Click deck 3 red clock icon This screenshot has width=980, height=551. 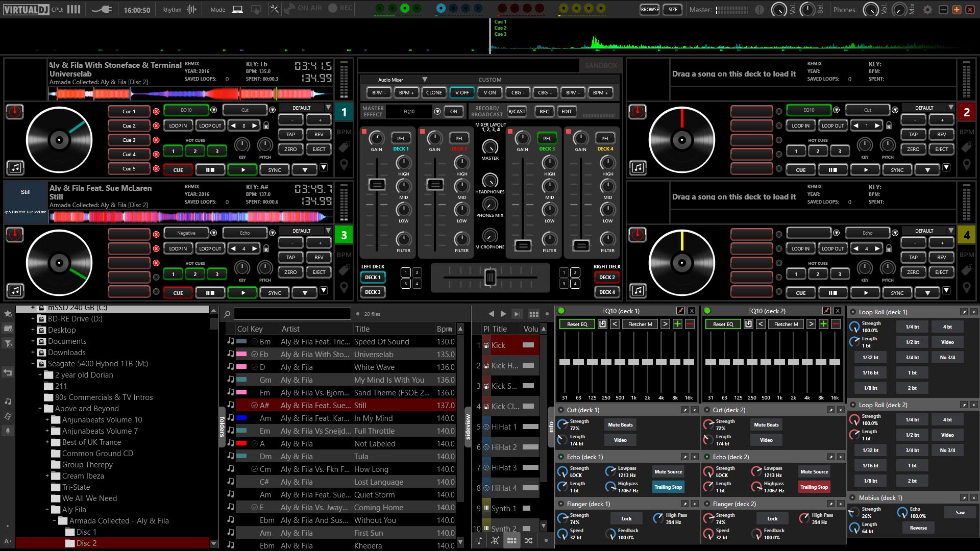point(15,234)
